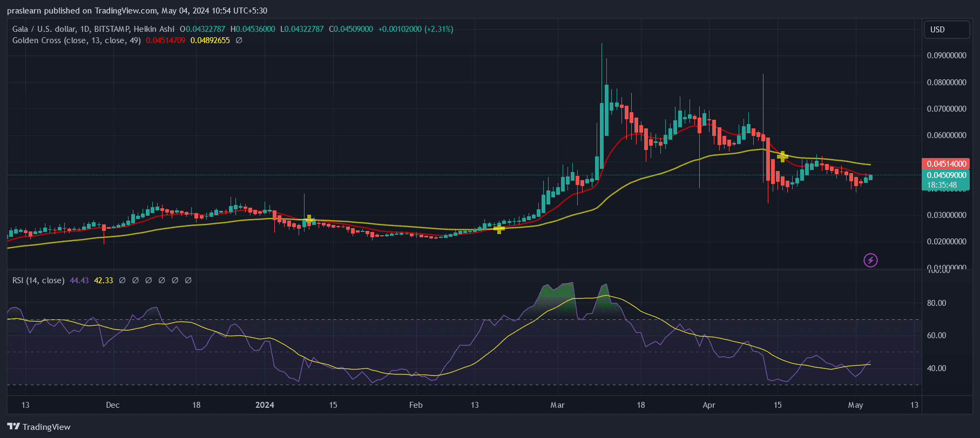Click the countdown timer 18:35:48
980x438 pixels.
[x=942, y=185]
